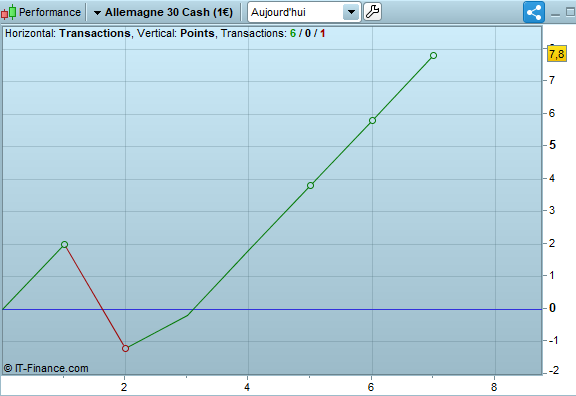576x396 pixels.
Task: Click the vertical axis value 5
Action: tap(552, 145)
